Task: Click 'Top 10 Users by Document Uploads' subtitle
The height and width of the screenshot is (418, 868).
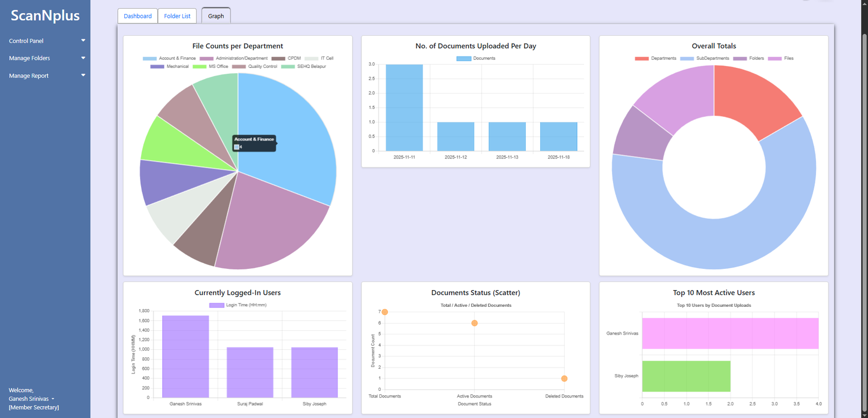Action: coord(714,305)
